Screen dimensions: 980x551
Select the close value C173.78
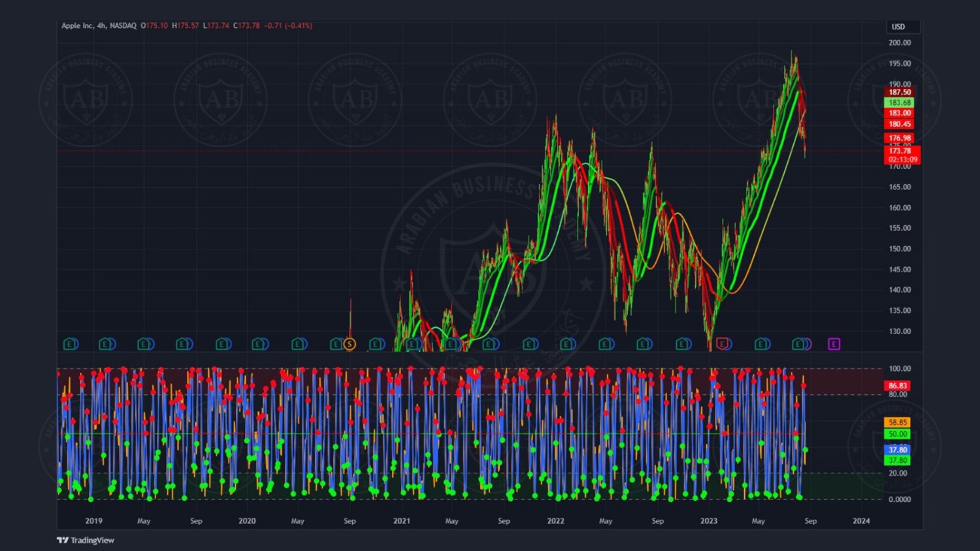click(x=246, y=25)
